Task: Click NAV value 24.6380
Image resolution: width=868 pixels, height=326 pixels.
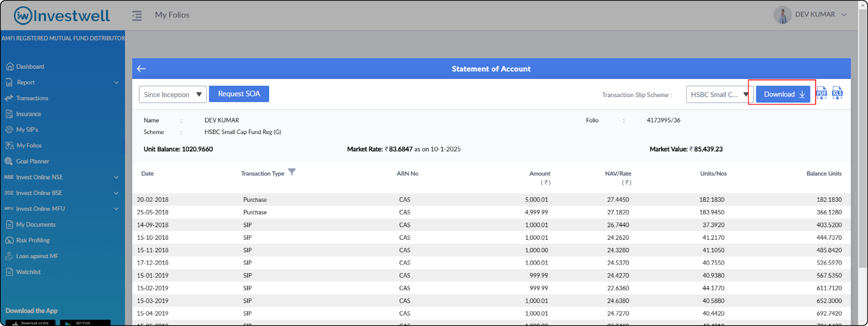Action: [618, 301]
